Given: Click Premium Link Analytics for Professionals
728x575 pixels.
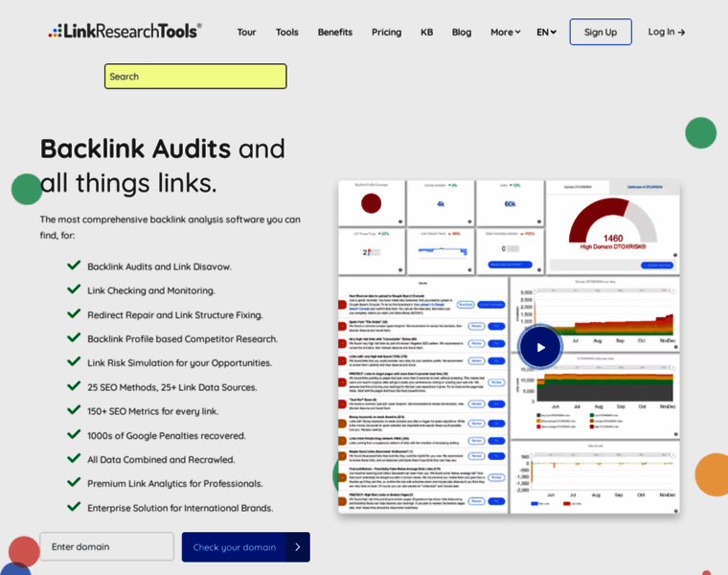Looking at the screenshot, I should 175,484.
